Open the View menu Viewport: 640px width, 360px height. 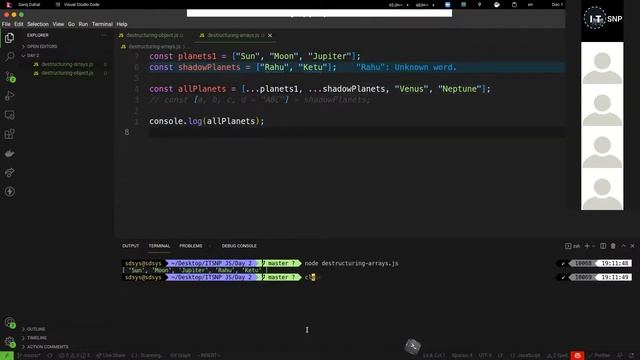point(58,24)
